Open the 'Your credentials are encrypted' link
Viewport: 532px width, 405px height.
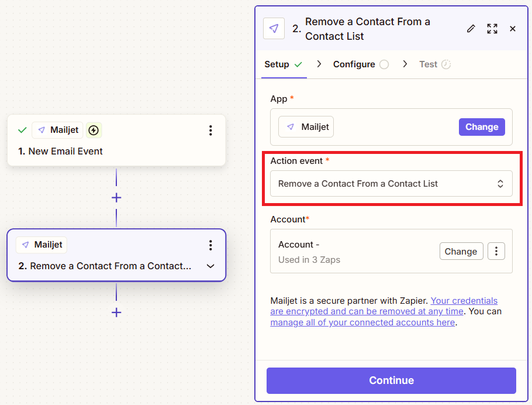coord(384,306)
